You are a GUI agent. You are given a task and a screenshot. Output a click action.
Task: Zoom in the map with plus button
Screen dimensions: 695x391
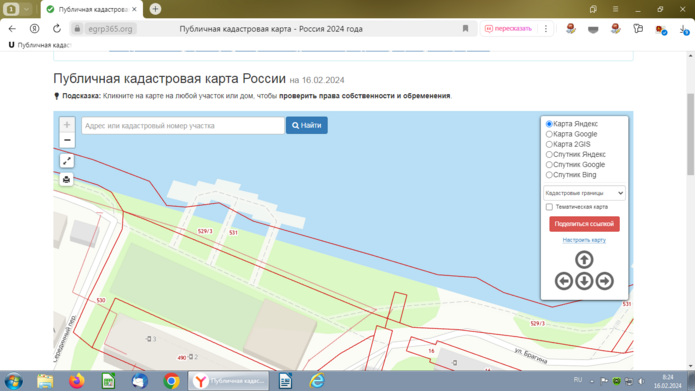[x=67, y=125]
